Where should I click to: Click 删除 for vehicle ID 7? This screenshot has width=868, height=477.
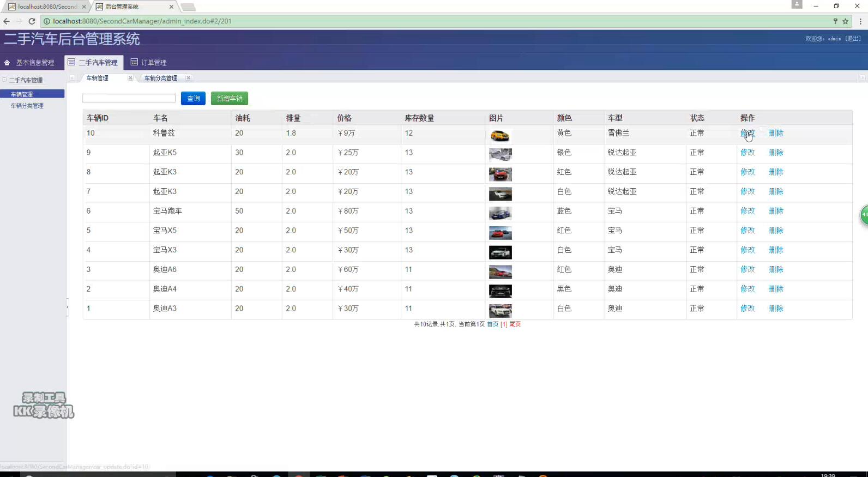coord(776,192)
